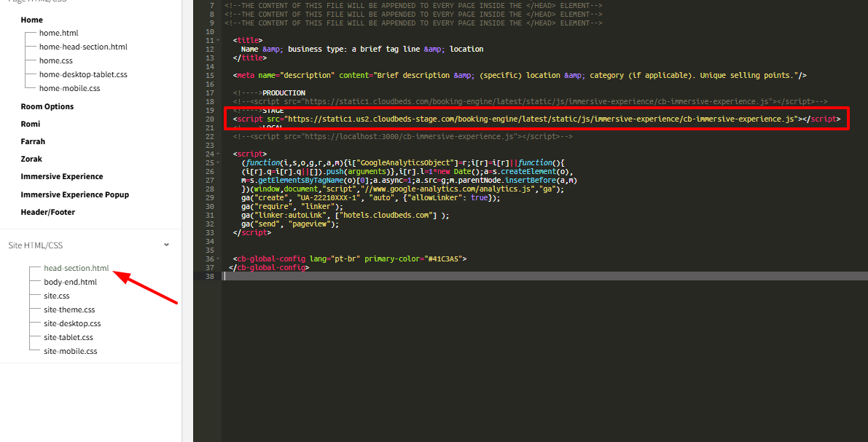
Task: Expand the Room Options page
Action: [47, 106]
